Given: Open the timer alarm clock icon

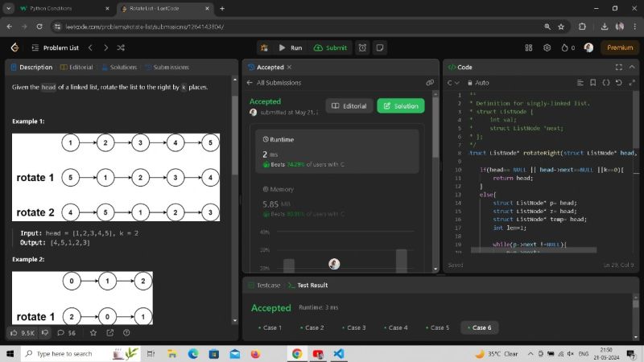Looking at the screenshot, I should tap(362, 47).
